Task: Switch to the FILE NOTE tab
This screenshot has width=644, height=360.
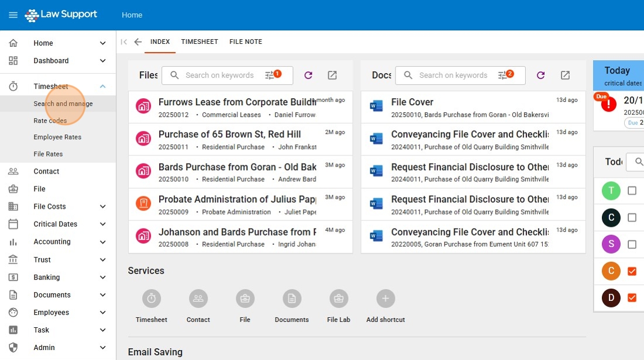Action: click(x=246, y=42)
